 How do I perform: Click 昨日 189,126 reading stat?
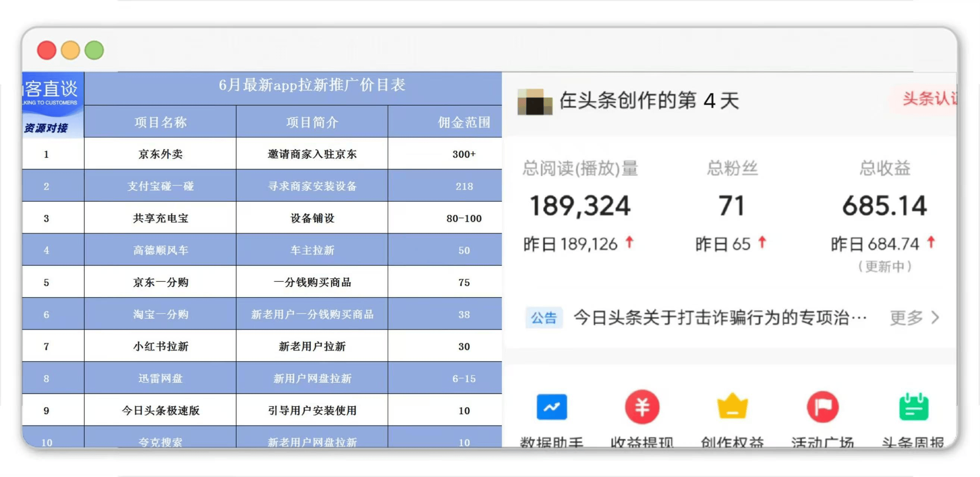[x=578, y=244]
